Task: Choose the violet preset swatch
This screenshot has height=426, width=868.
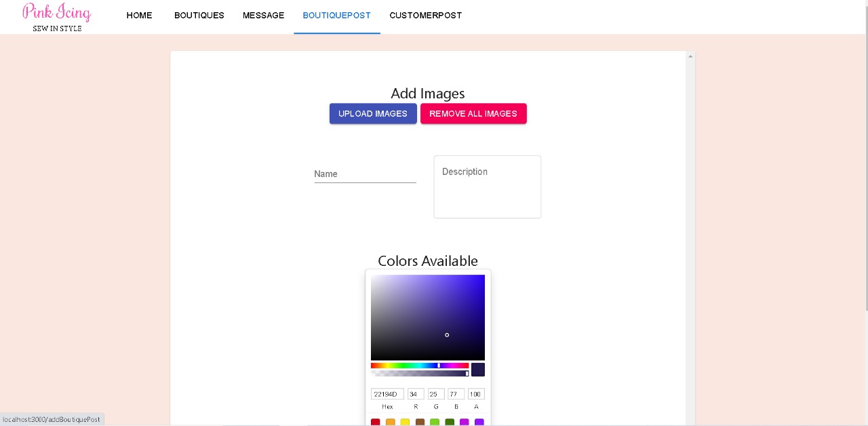Action: click(479, 423)
